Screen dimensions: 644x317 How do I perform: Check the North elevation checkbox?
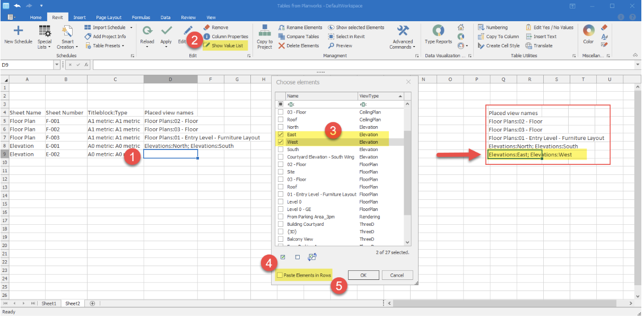point(281,127)
